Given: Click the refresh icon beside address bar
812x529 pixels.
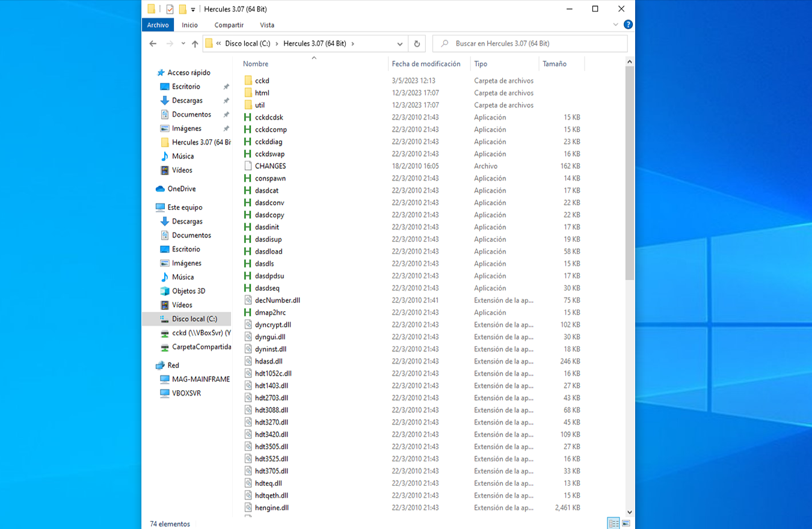Looking at the screenshot, I should (x=417, y=44).
